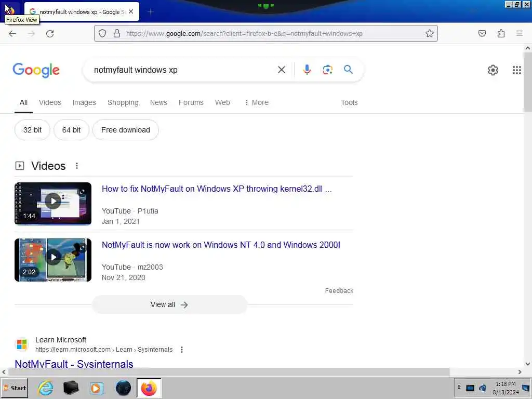Open the Videos section options menu
Viewport: 532px width, 399px height.
click(x=77, y=166)
